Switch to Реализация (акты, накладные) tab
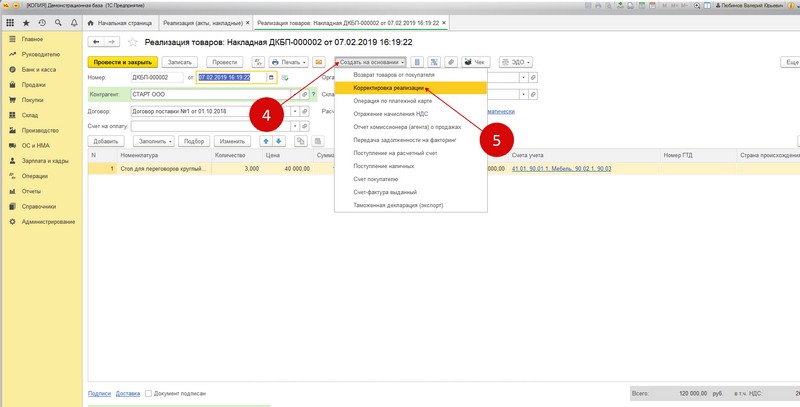This screenshot has width=800, height=407. (x=203, y=23)
